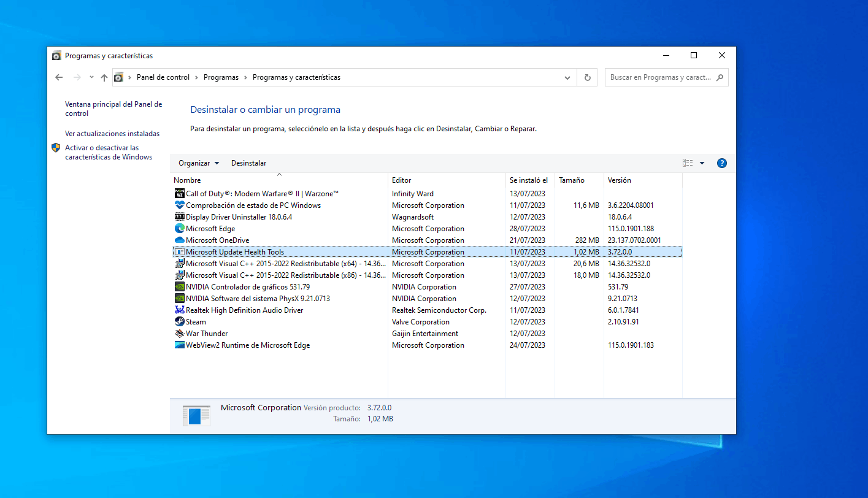Click Panel de control breadcrumb
Viewport: 868px width, 498px height.
(163, 77)
